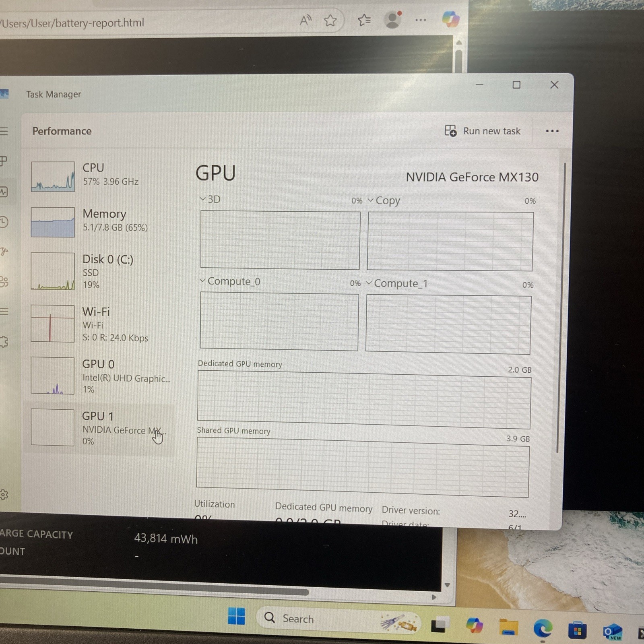Click the CPU mini graph thumbnail
The image size is (644, 644).
pyautogui.click(x=53, y=176)
